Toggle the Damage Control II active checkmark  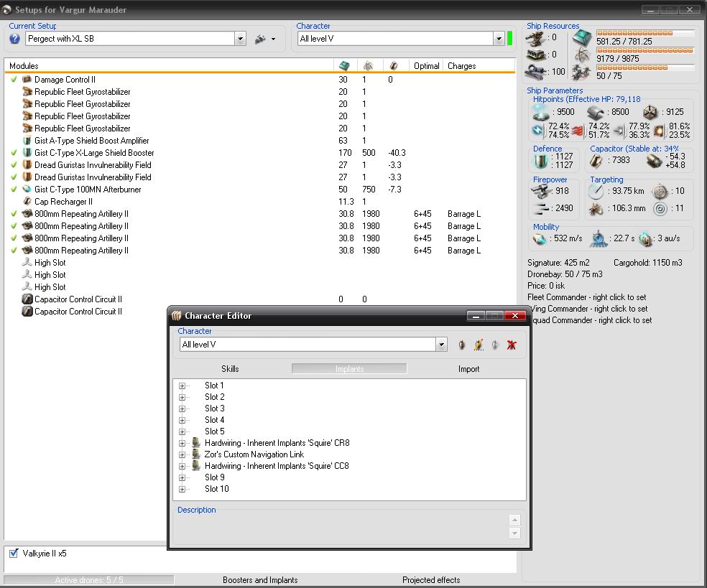[x=14, y=80]
